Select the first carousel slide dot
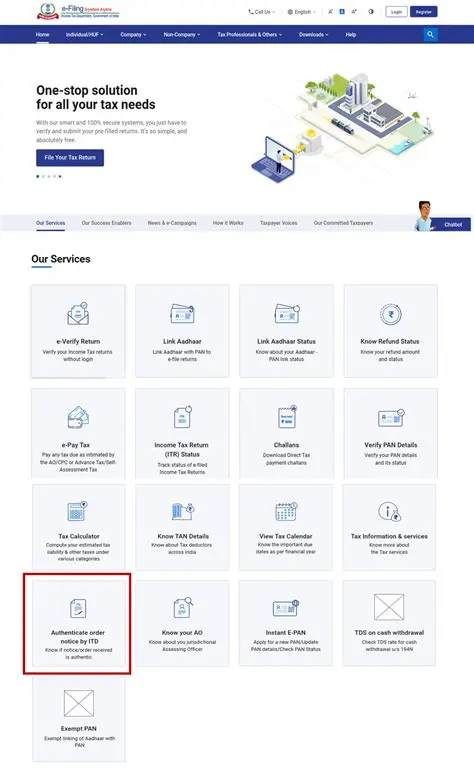This screenshot has width=474, height=771. (x=38, y=177)
